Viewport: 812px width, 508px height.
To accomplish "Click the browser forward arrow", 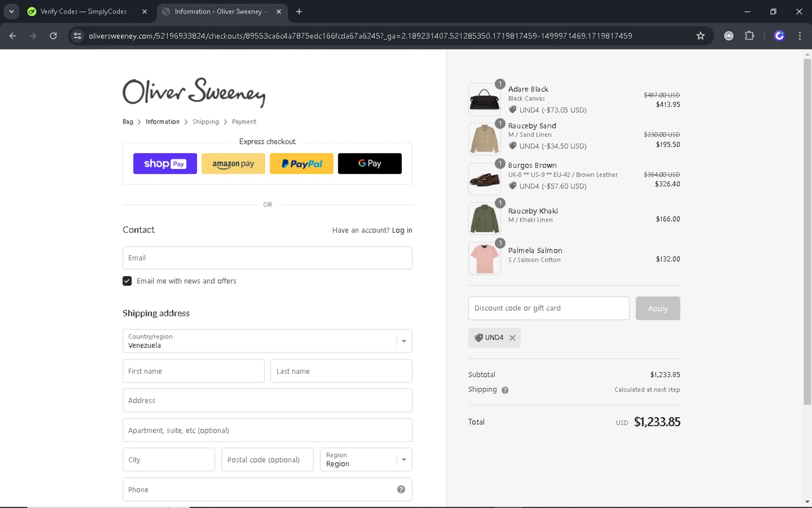I will 33,36.
